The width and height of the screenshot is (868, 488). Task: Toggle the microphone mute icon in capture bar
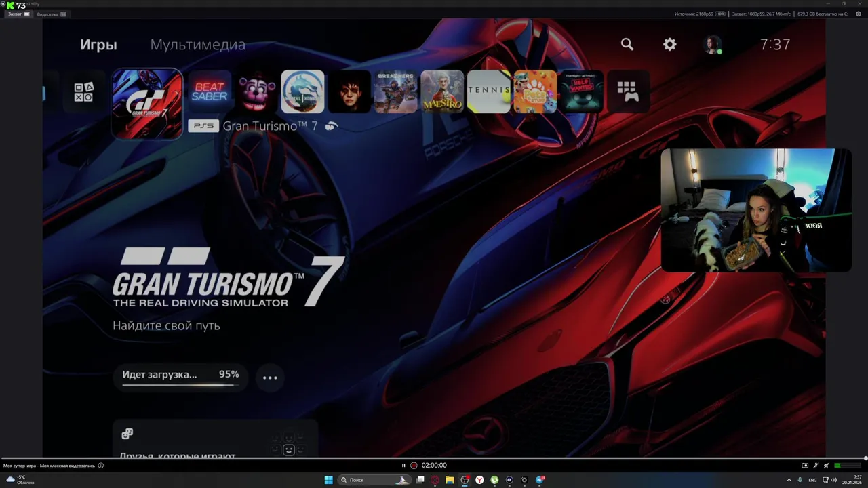(x=816, y=466)
